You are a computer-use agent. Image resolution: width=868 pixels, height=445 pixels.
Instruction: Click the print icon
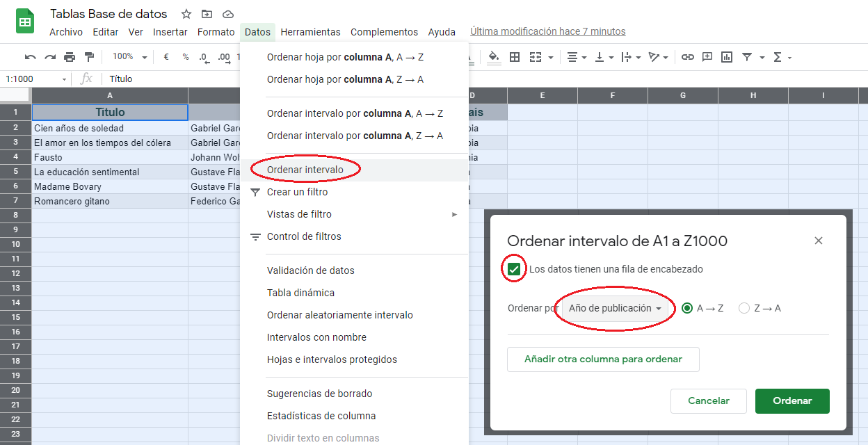pos(70,57)
